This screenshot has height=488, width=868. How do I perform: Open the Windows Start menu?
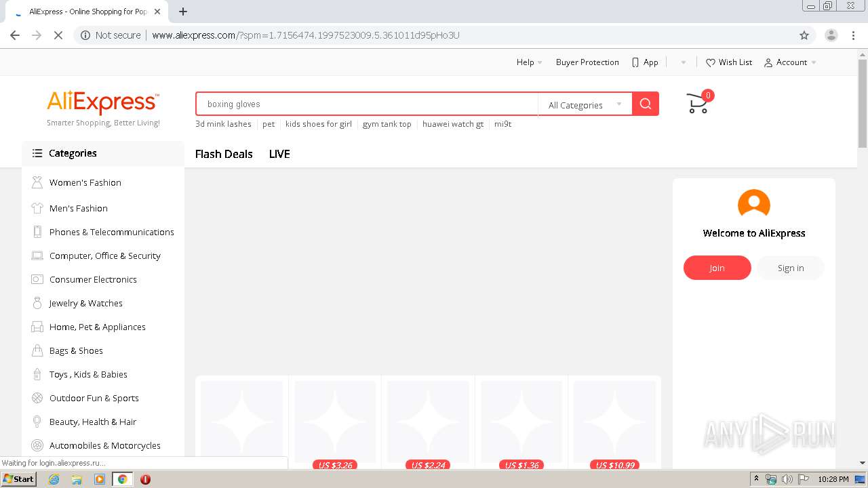[x=19, y=479]
